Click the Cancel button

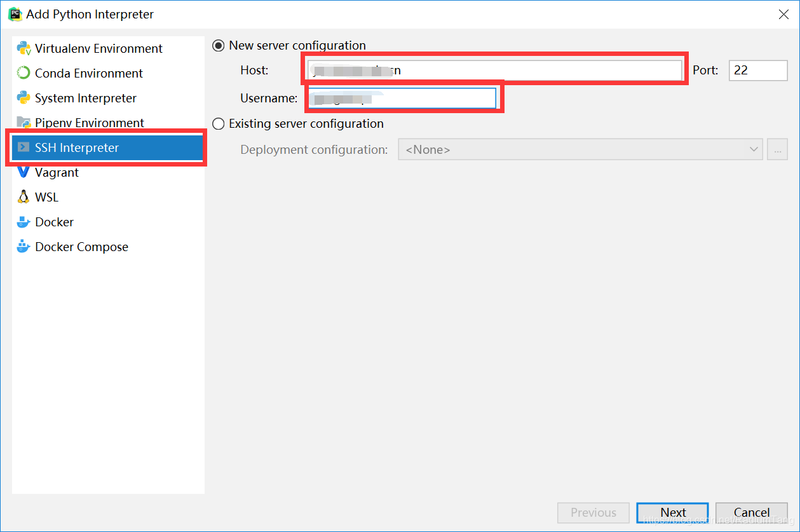752,513
